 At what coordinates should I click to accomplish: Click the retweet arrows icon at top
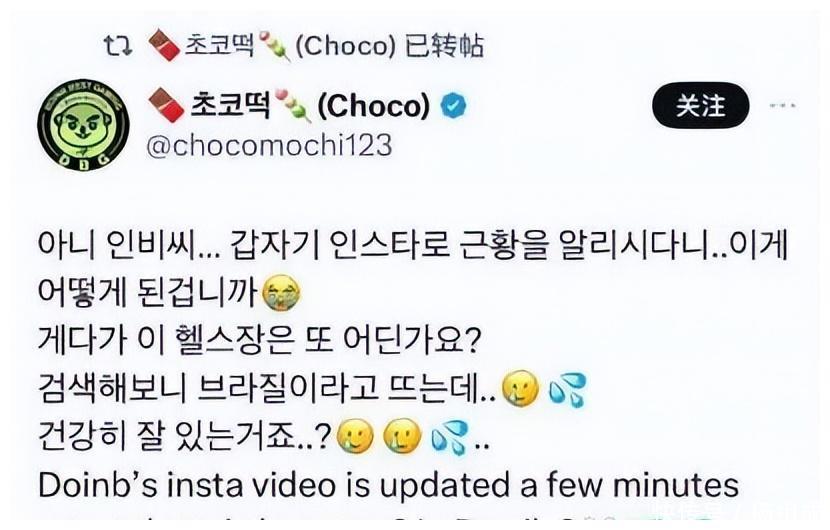pos(118,46)
